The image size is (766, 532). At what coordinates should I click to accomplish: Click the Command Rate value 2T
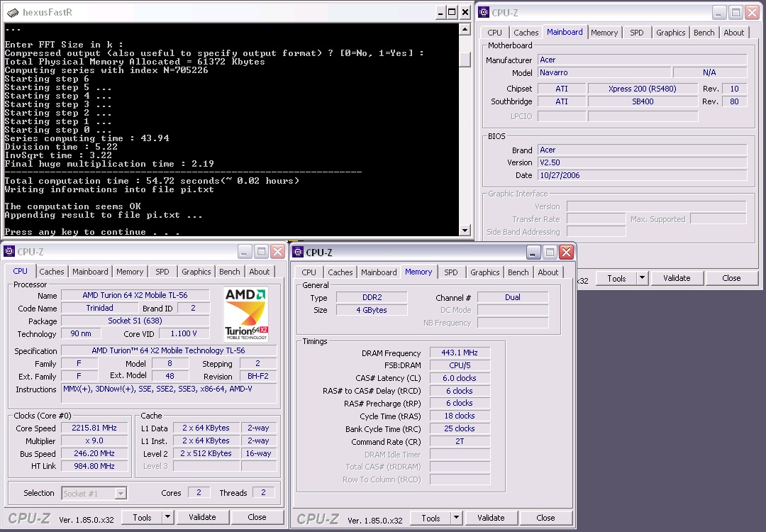[x=460, y=441]
